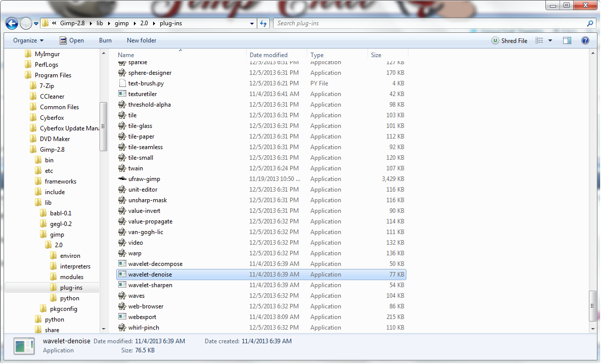Click the ufraw-gimp file icon
The height and width of the screenshot is (364, 601).
[122, 179]
